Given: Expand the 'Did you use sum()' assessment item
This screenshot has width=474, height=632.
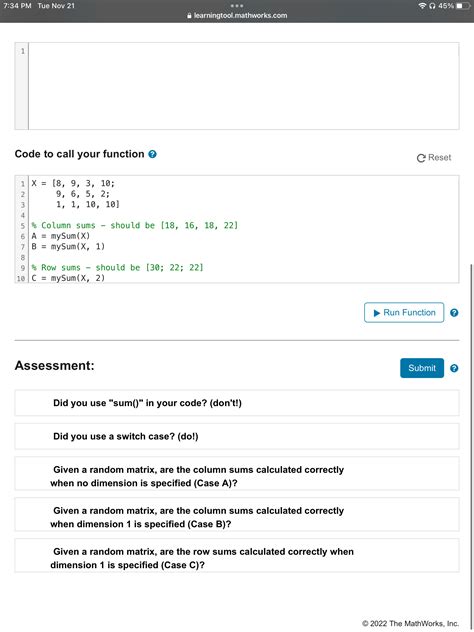Looking at the screenshot, I should coord(237,403).
